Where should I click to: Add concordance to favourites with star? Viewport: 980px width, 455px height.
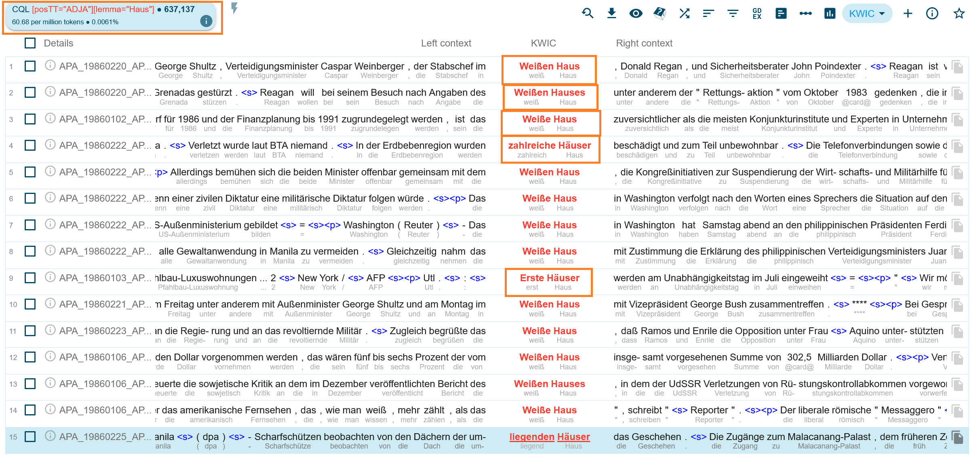point(959,13)
